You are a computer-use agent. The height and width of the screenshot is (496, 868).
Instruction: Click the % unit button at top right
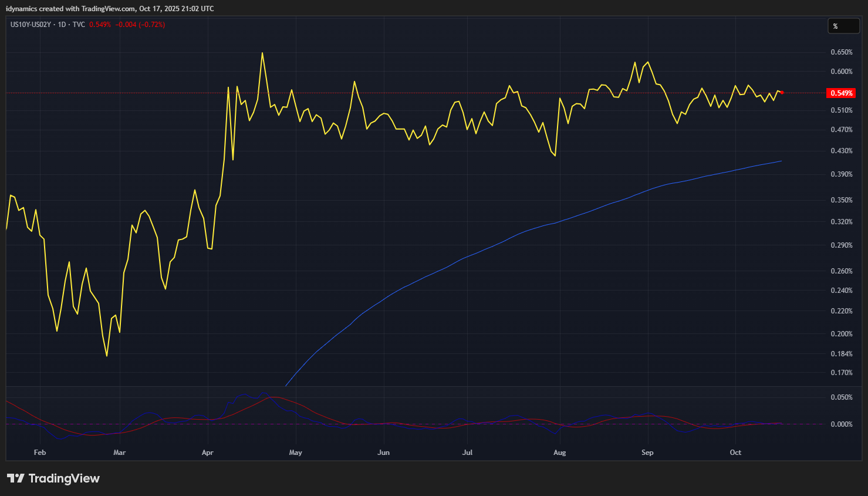point(843,26)
